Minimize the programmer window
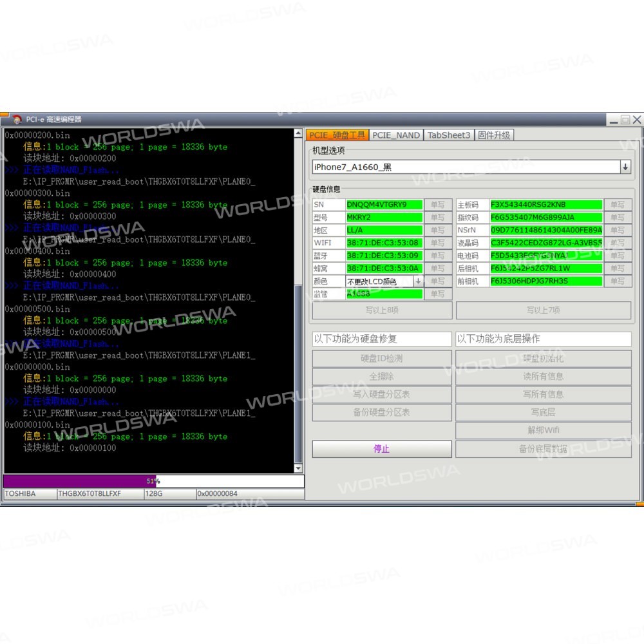 [x=614, y=120]
